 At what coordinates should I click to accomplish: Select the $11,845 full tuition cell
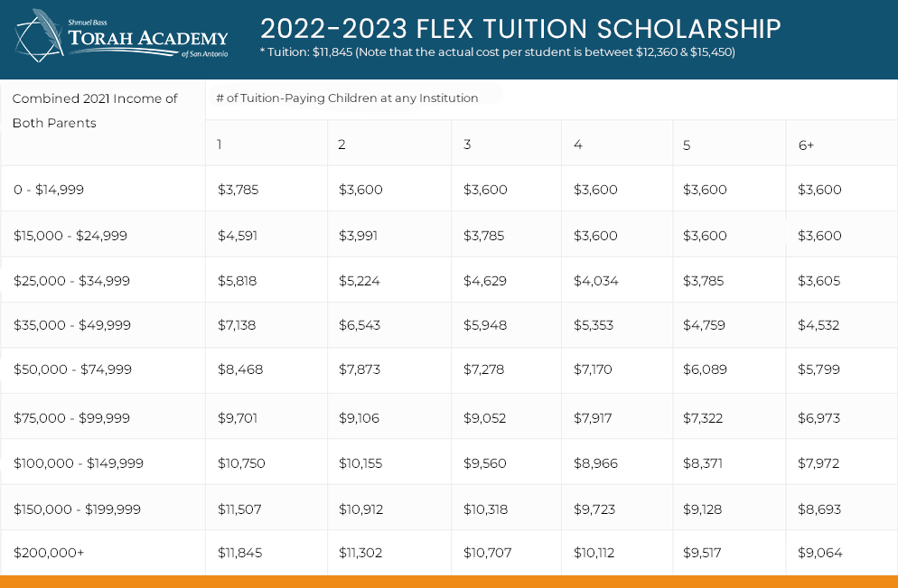(240, 553)
